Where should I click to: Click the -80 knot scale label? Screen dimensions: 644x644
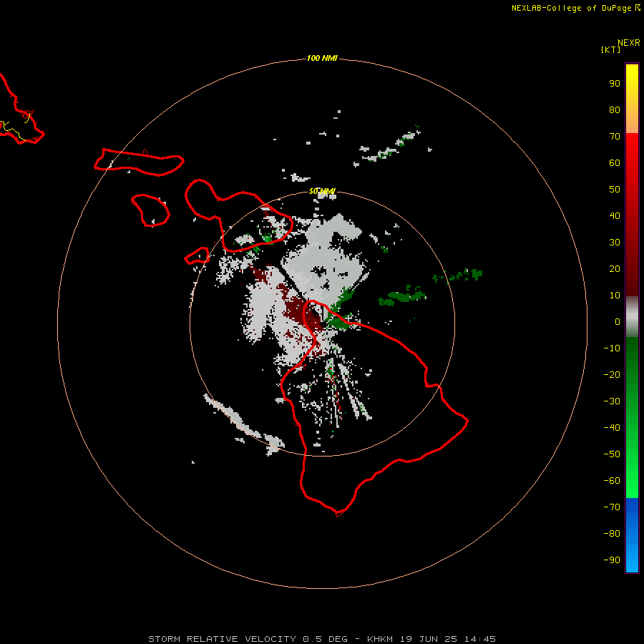(x=612, y=534)
